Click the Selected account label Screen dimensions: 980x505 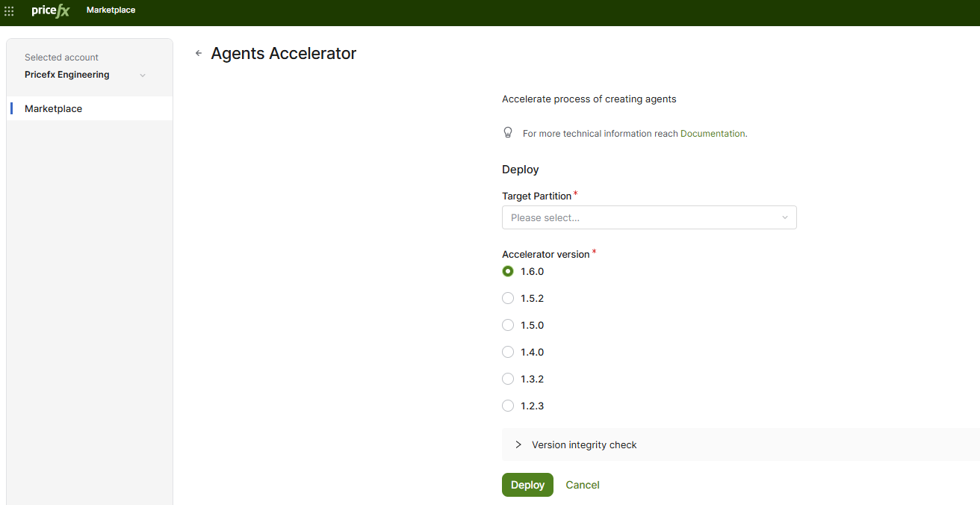(x=61, y=58)
